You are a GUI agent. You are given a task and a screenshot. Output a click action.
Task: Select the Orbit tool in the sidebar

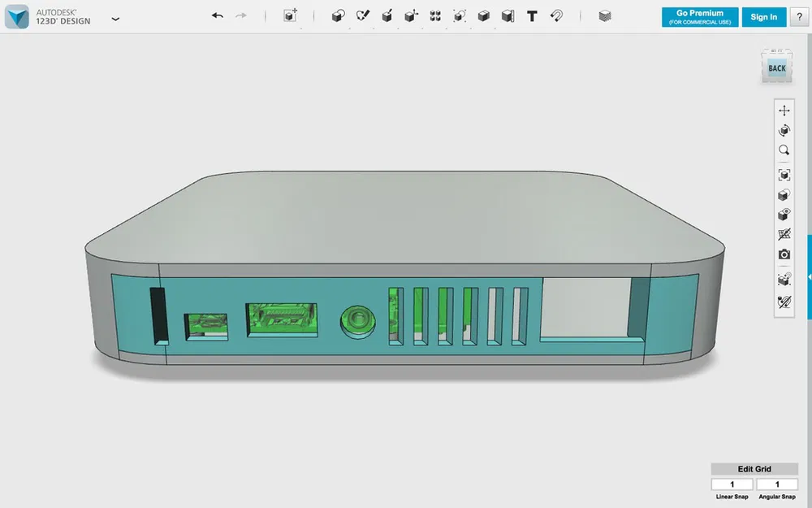784,130
